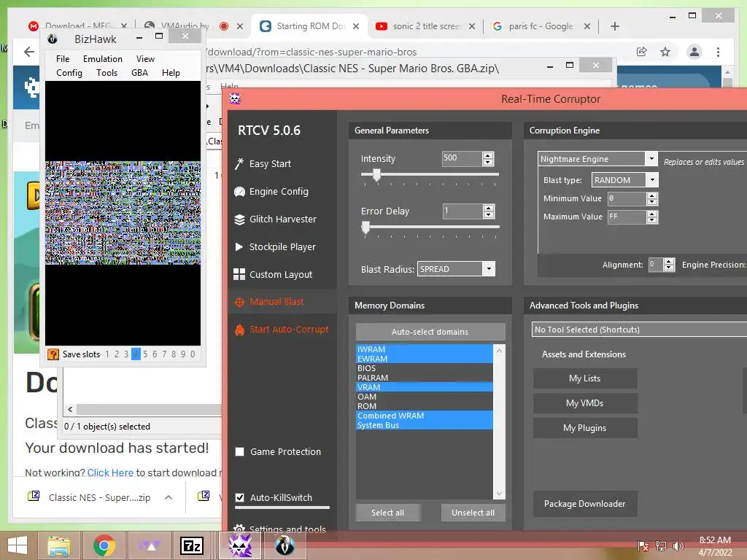Click Unselect all domains button
Viewport: 747px width, 560px height.
[x=473, y=513]
